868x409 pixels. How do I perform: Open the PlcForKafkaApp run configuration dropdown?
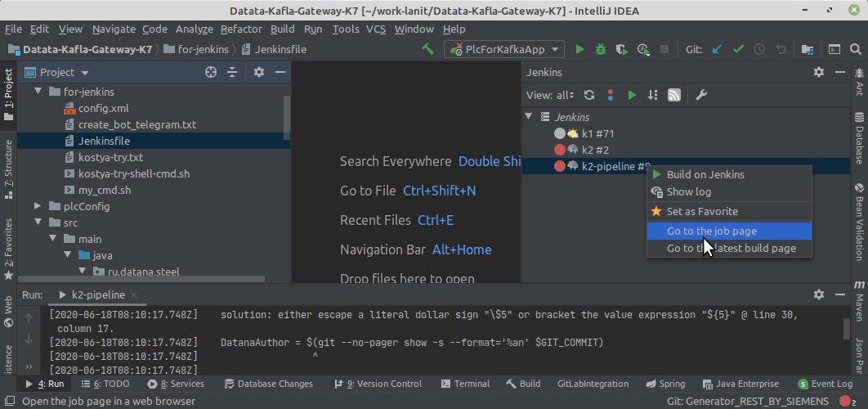click(506, 49)
